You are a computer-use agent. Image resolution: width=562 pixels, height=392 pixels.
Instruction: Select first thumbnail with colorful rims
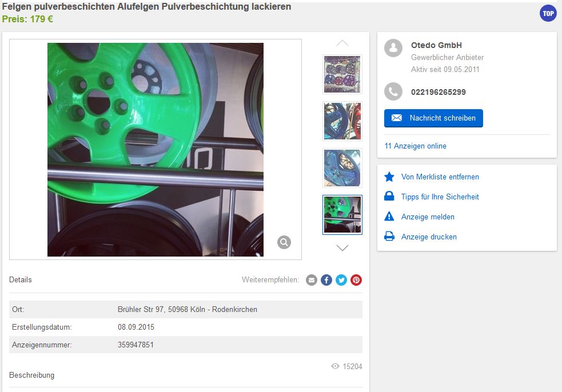pos(342,74)
